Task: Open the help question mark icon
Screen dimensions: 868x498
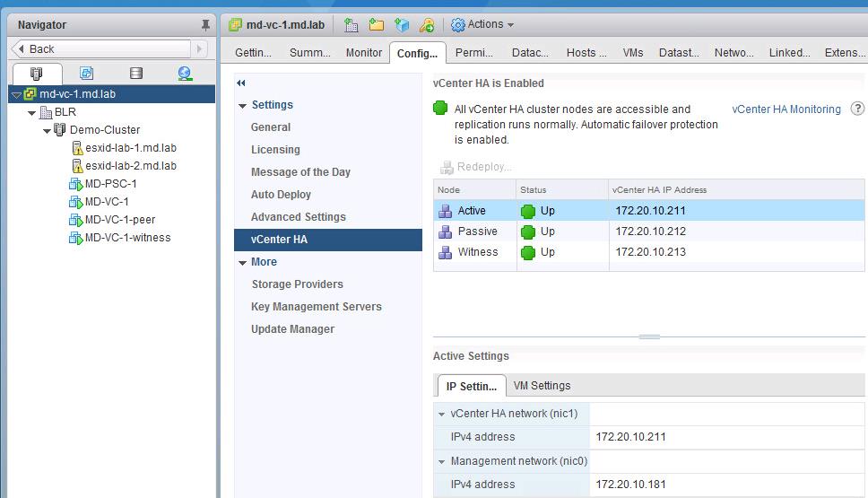Action: point(857,109)
